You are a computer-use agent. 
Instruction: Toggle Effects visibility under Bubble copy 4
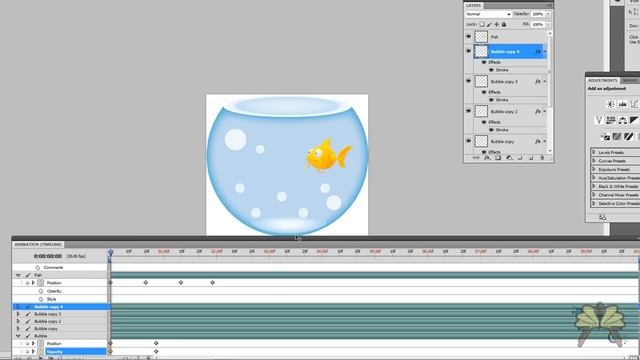pos(484,62)
